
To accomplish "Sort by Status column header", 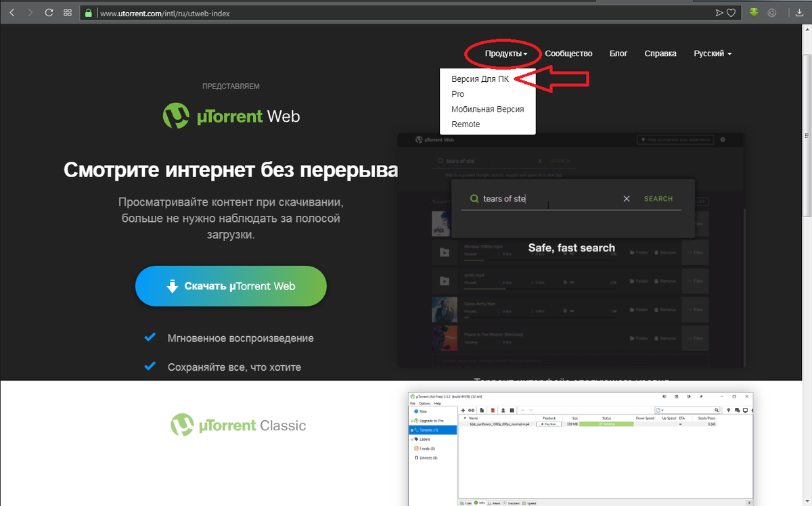I will point(606,418).
